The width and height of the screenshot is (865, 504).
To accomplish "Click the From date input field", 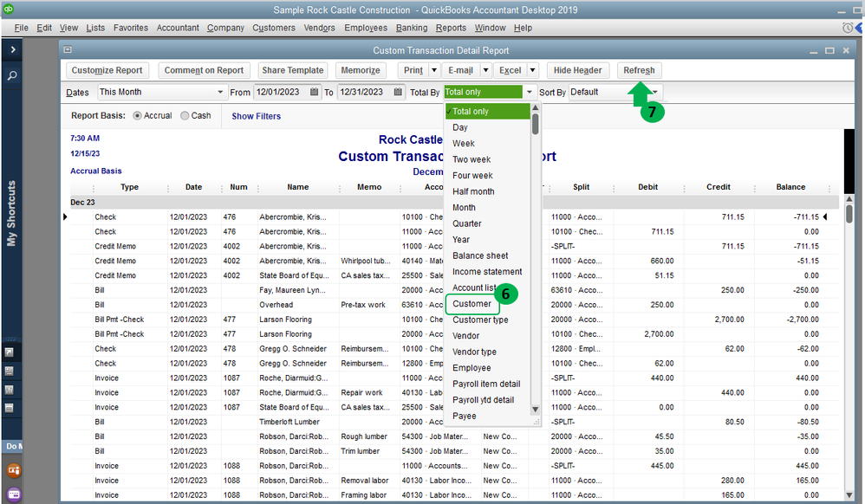I will 279,92.
